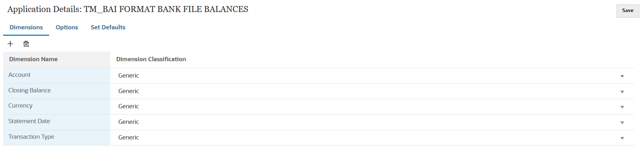
Task: Open the Options tab
Action: coord(67,27)
